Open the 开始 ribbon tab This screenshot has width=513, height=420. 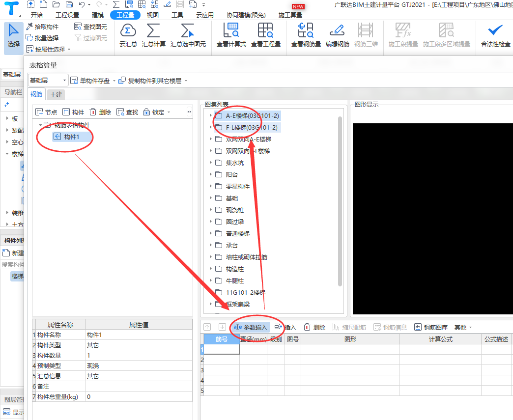pos(37,15)
